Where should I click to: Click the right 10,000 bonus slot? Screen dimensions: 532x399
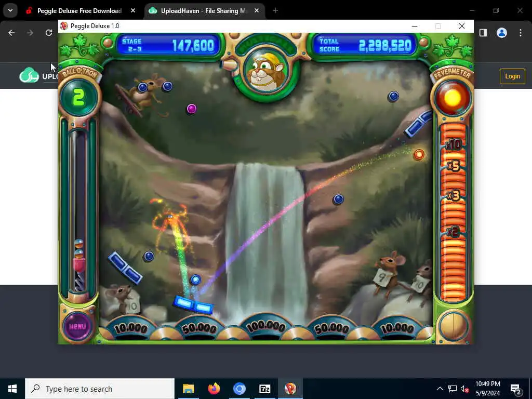(x=397, y=328)
